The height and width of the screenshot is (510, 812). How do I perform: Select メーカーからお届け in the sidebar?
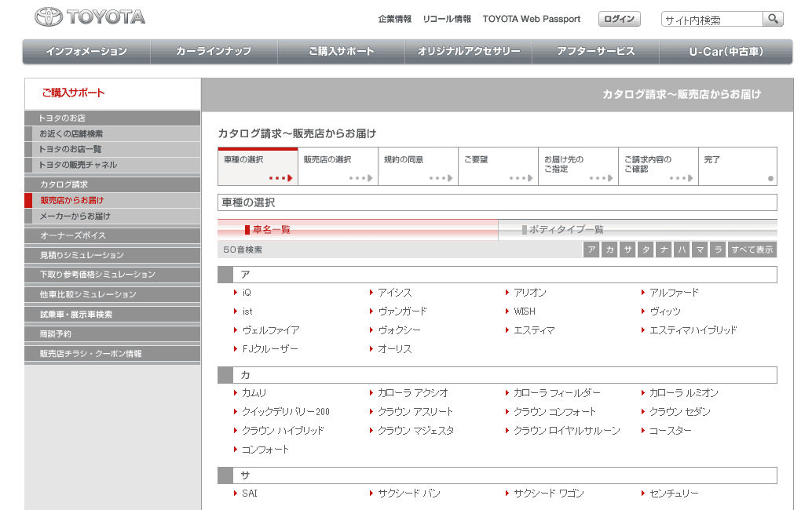click(x=75, y=216)
